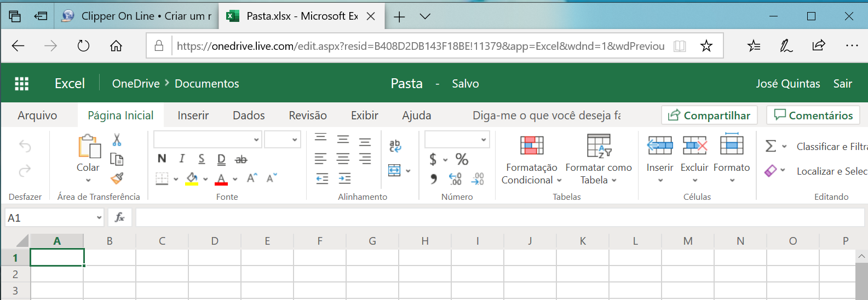Viewport: 868px width, 300px height.
Task: Click the Name Box showing A1
Action: click(54, 218)
